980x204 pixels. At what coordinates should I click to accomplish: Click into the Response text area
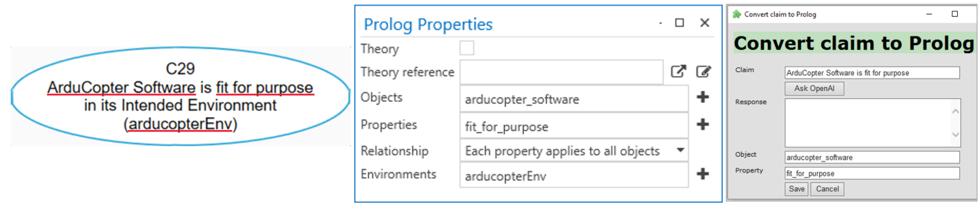(x=869, y=122)
